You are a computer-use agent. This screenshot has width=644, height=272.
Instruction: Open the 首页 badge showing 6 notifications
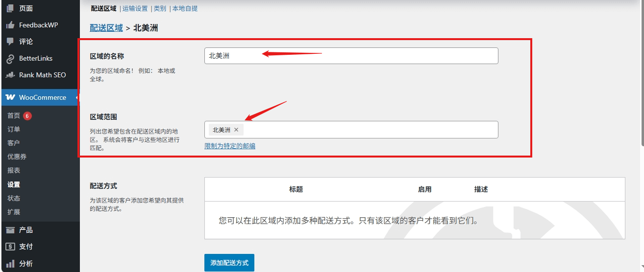tap(27, 116)
